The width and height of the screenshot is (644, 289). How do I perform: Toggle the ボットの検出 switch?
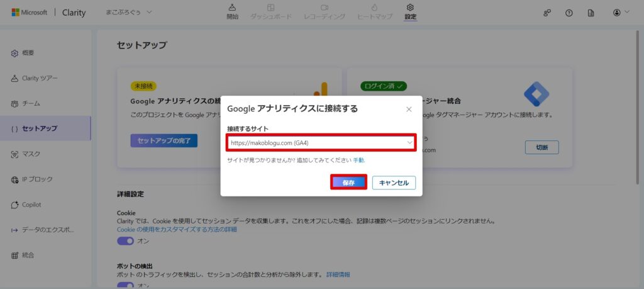coord(125,285)
